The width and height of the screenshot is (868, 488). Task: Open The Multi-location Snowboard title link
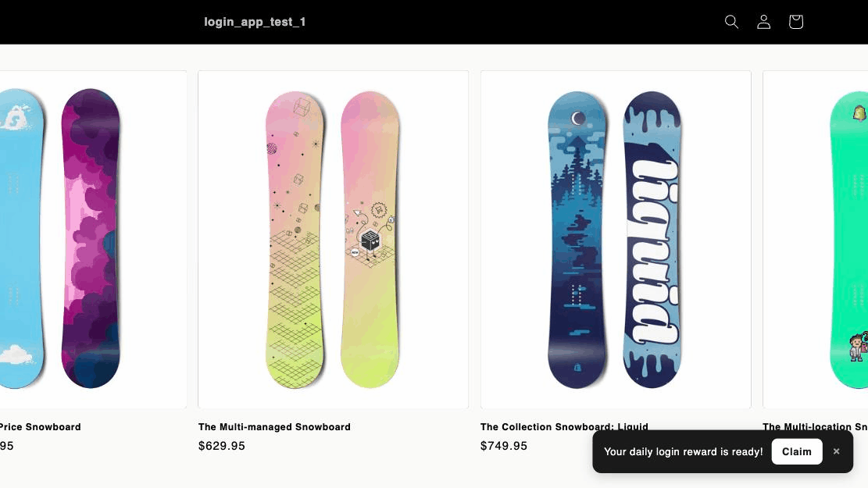[x=815, y=426]
